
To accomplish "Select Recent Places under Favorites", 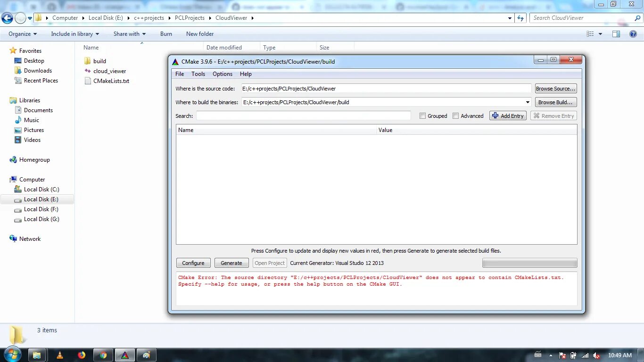I will 41,81.
